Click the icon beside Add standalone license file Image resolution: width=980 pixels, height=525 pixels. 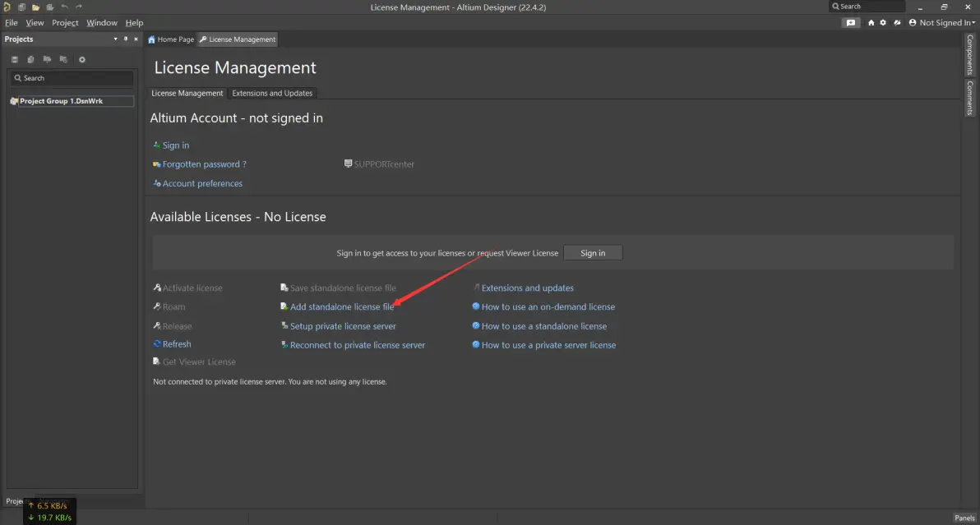[x=284, y=306]
